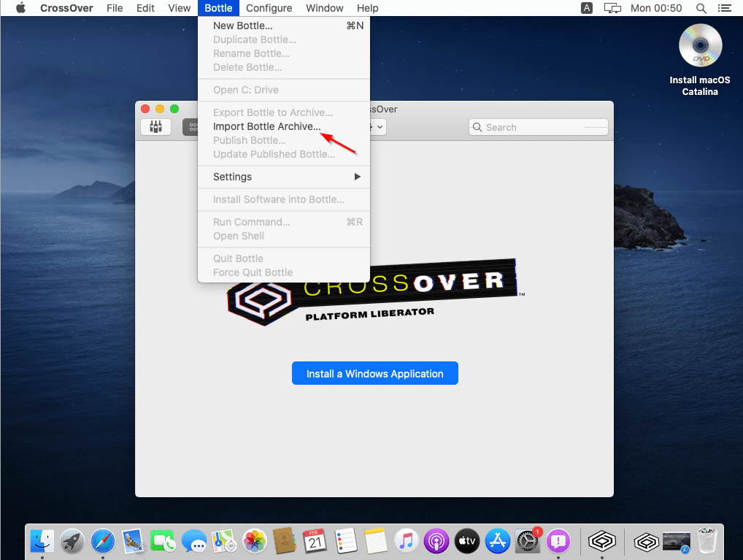
Task: Open Notification Center list icon
Action: [725, 8]
